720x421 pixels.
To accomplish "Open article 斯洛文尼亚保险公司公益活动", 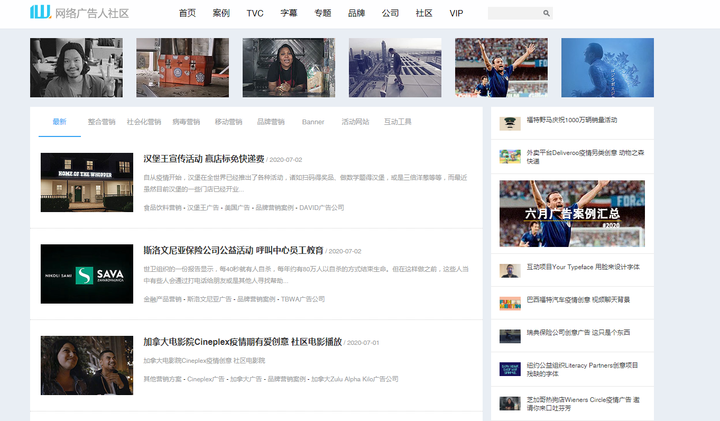I will (233, 250).
